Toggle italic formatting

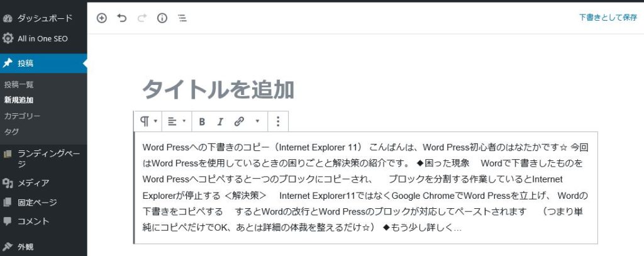(220, 121)
